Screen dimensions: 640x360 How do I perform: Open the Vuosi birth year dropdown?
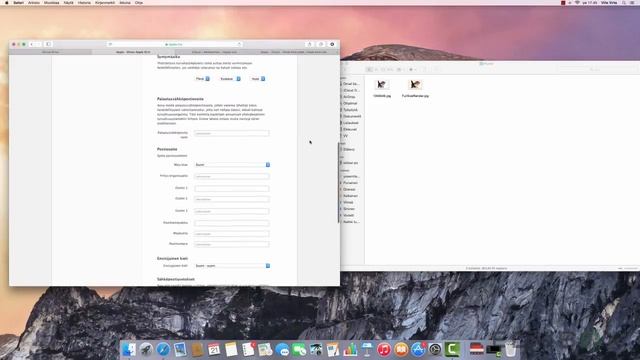[258, 79]
